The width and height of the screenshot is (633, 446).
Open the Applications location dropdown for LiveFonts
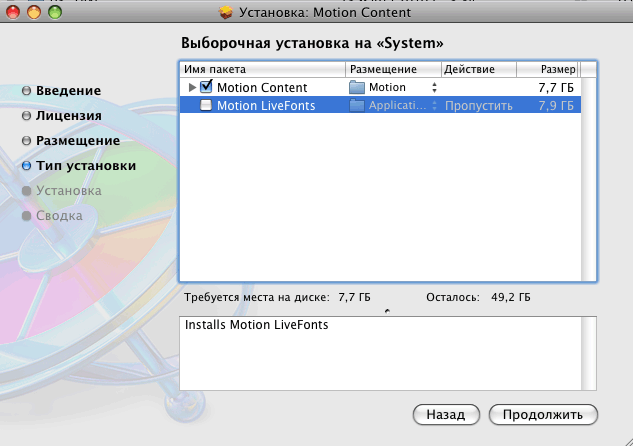click(434, 106)
